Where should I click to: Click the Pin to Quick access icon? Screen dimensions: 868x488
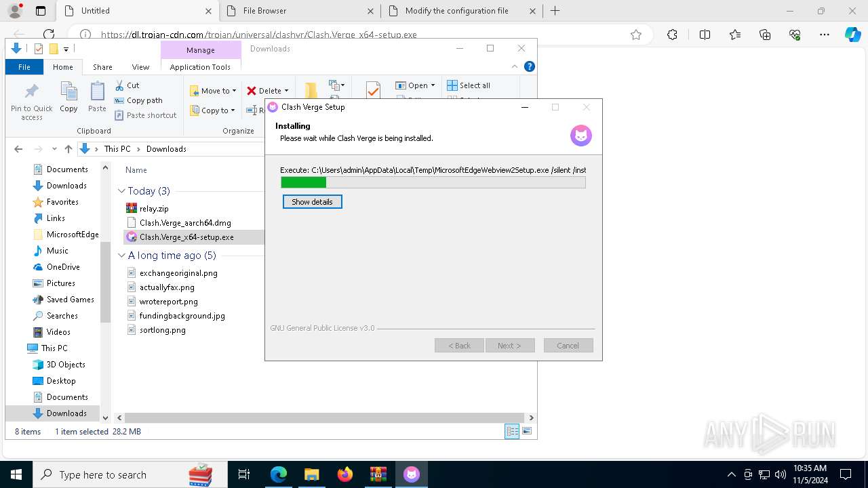point(31,101)
